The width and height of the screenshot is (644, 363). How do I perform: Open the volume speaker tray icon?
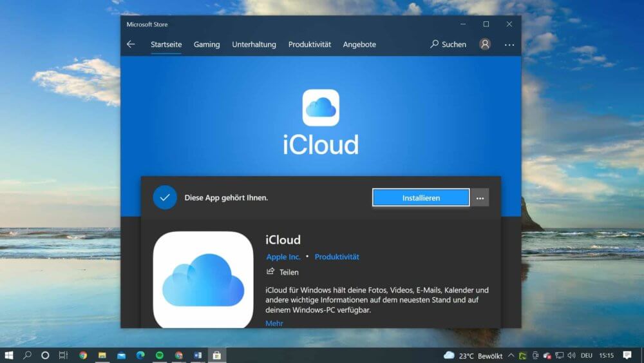571,356
